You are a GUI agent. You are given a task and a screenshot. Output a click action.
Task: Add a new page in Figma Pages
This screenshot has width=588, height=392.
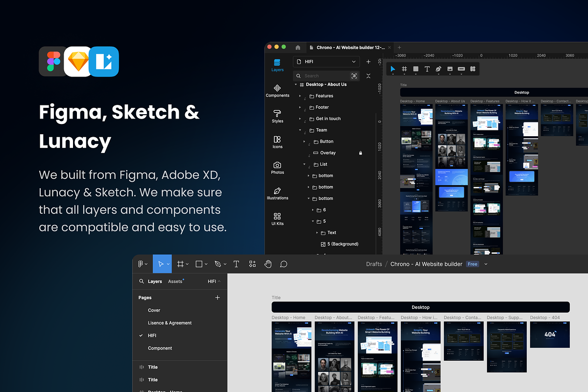pos(218,297)
